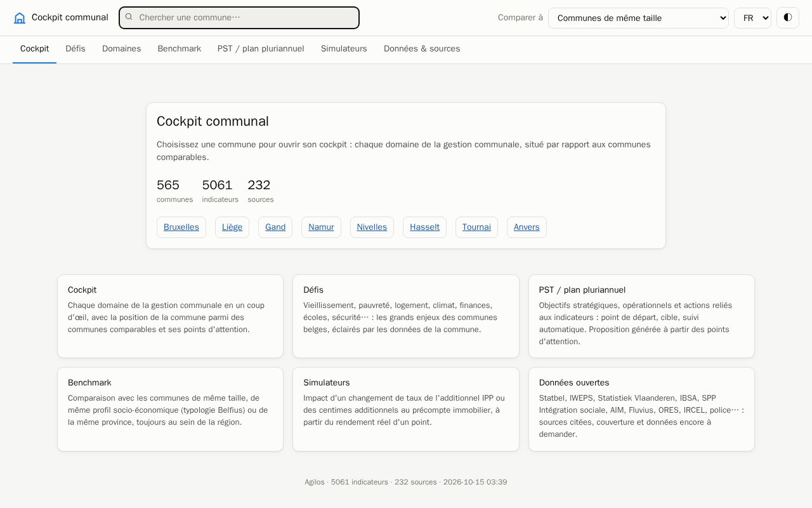Open the PST / plan pluriannuel card
The width and height of the screenshot is (812, 508).
point(641,316)
